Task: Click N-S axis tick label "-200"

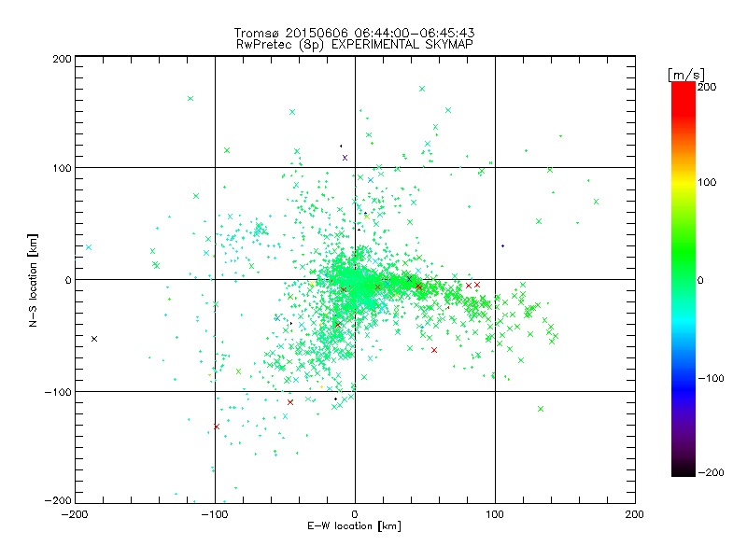Action: [58, 500]
